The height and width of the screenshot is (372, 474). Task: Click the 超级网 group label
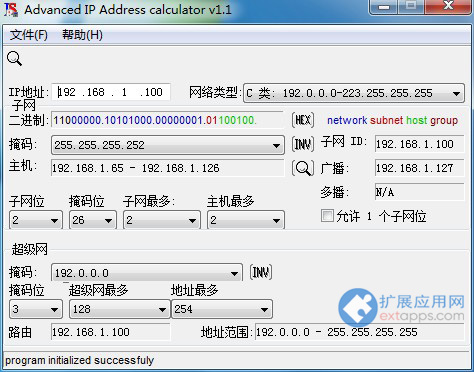pos(29,249)
